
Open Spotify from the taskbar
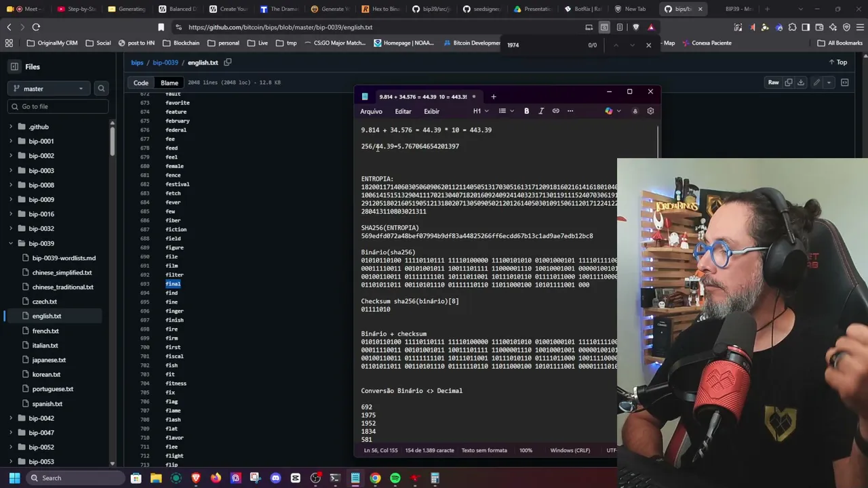point(395,478)
